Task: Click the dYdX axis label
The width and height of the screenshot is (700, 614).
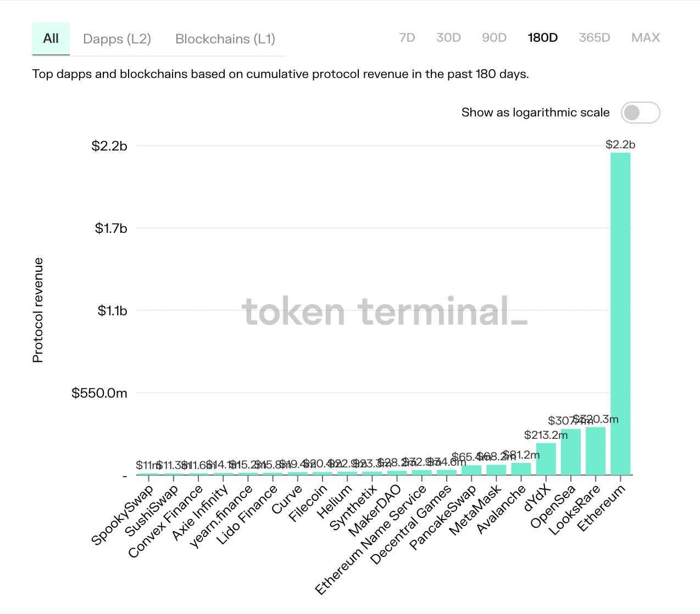Action: click(537, 498)
